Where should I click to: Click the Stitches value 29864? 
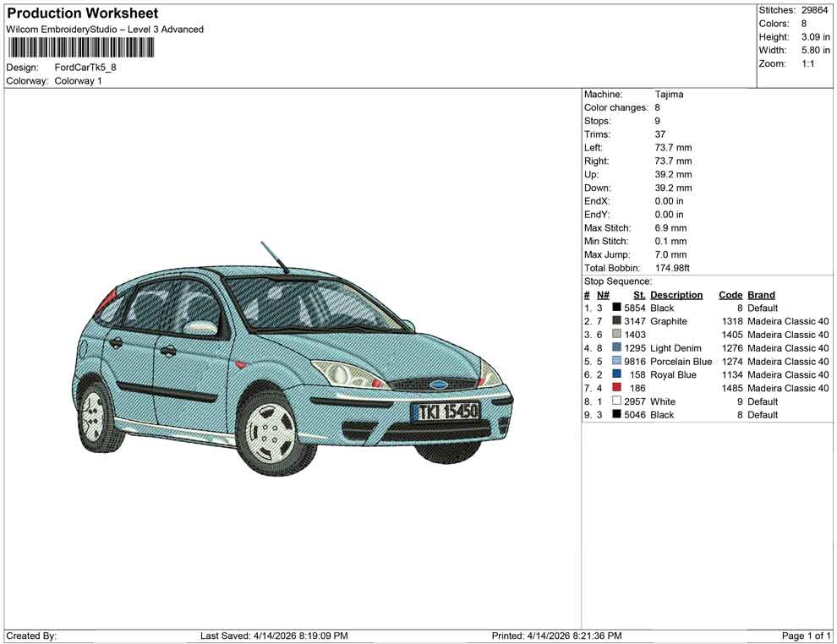814,10
